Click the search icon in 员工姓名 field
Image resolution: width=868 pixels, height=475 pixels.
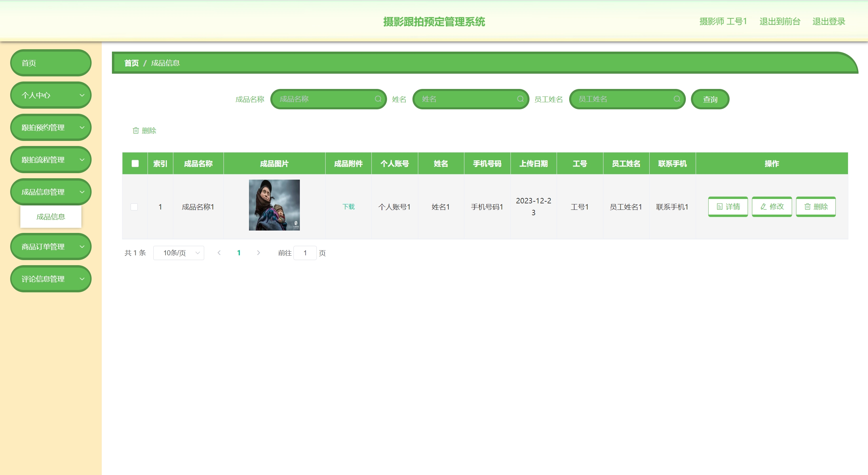click(677, 99)
